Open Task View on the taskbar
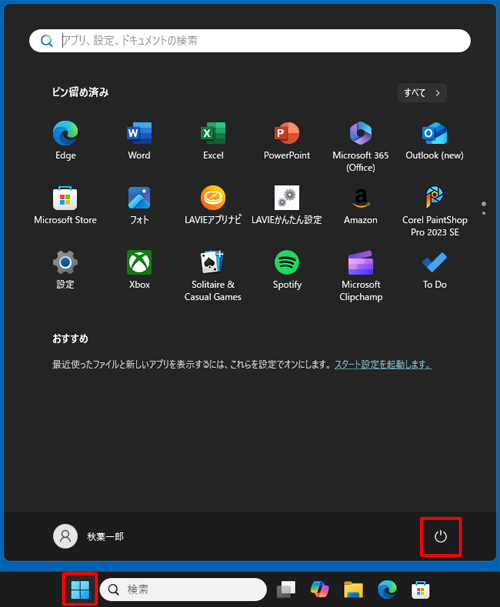Screen dimensions: 500x607 (286, 590)
